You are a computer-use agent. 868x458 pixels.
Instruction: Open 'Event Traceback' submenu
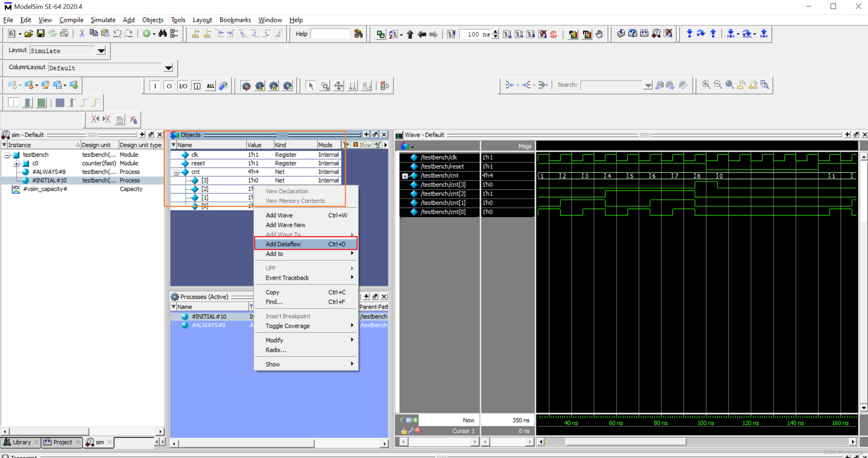(306, 277)
